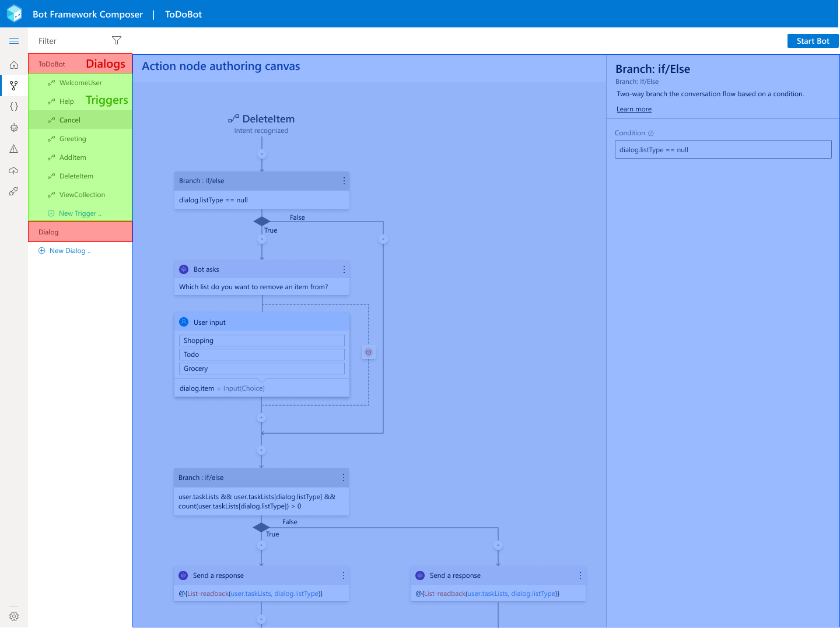Open menu of first Branch if/else node

tap(344, 181)
